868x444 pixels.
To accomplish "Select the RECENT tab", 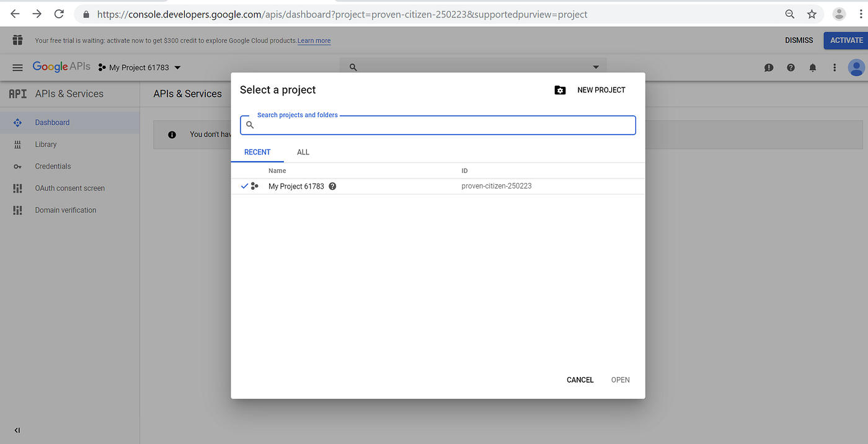I will point(257,152).
